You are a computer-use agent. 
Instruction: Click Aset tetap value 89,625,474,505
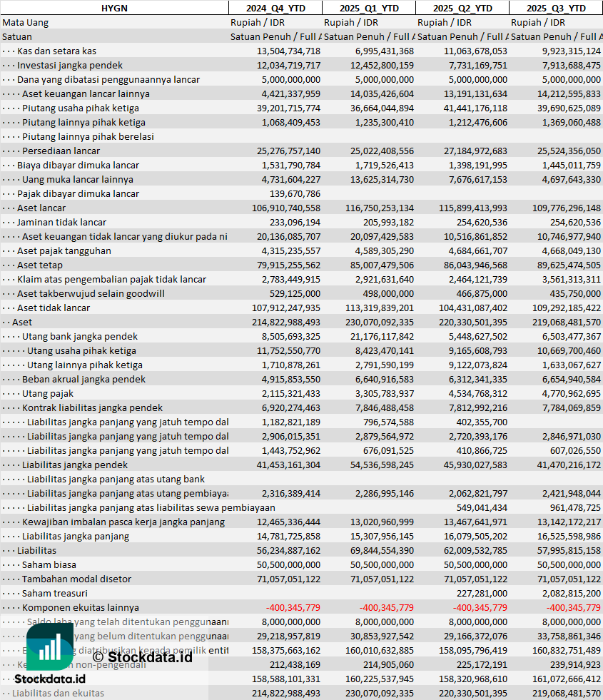(x=569, y=265)
